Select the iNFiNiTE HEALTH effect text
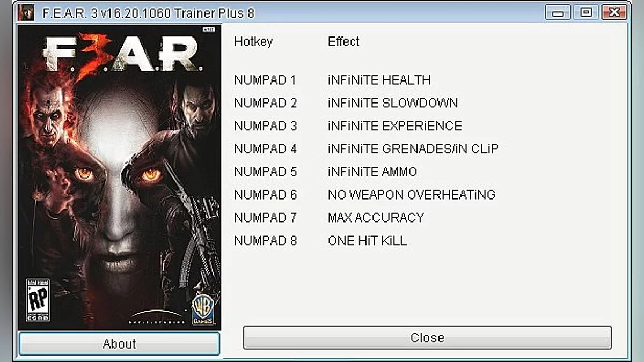The height and width of the screenshot is (362, 644). click(x=379, y=80)
